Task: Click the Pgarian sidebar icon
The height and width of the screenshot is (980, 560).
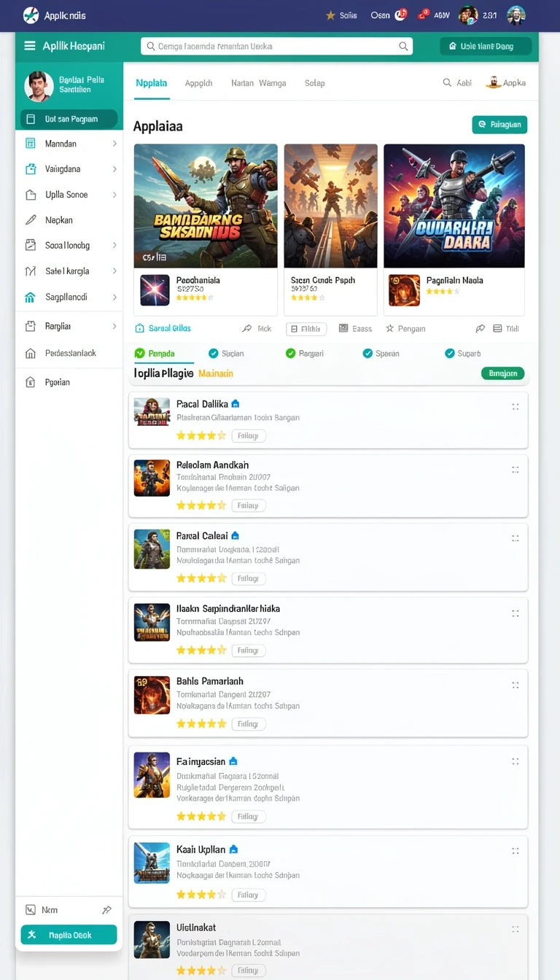Action: pos(31,382)
